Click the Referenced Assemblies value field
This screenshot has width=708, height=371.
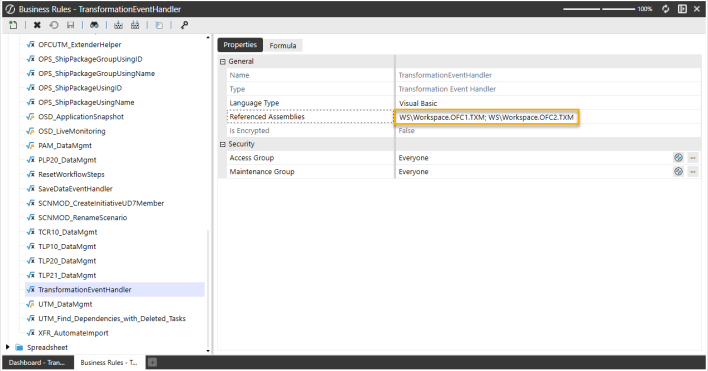486,117
